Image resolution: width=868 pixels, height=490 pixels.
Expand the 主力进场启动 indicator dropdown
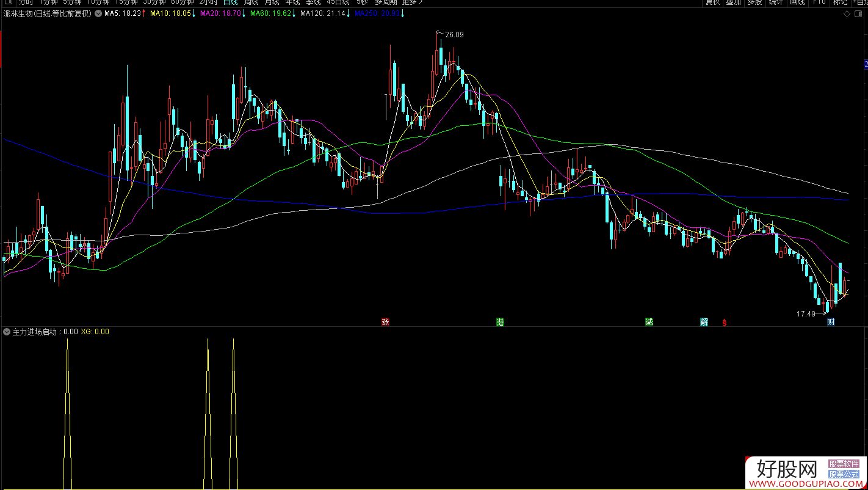7,332
